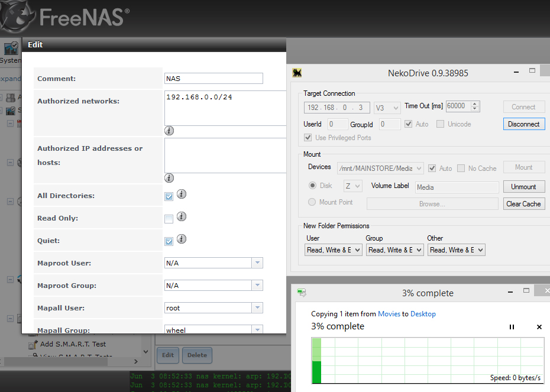Select Add S.M.A.R.T. Test tree item
Viewport: 550px width, 392px height.
(x=73, y=344)
